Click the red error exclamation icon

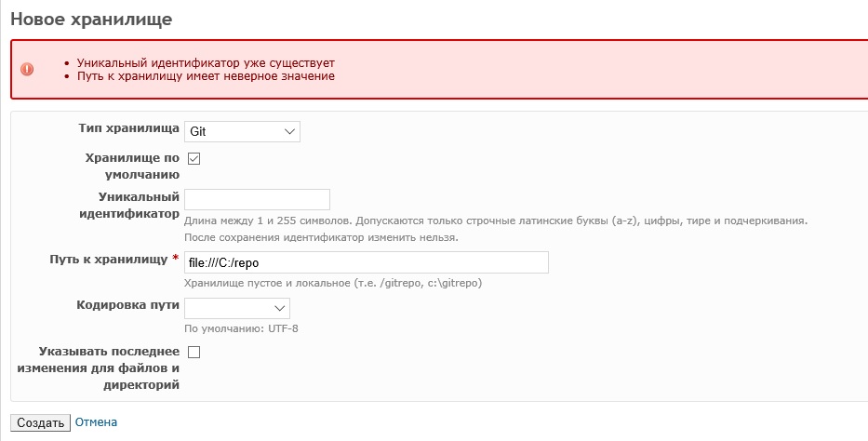pyautogui.click(x=27, y=69)
